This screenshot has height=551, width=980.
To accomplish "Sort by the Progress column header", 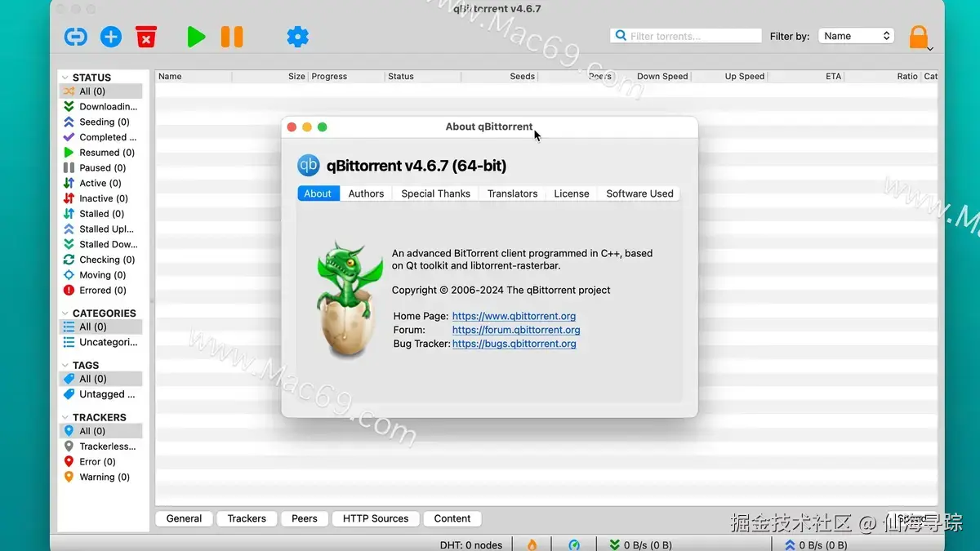I will 346,76.
